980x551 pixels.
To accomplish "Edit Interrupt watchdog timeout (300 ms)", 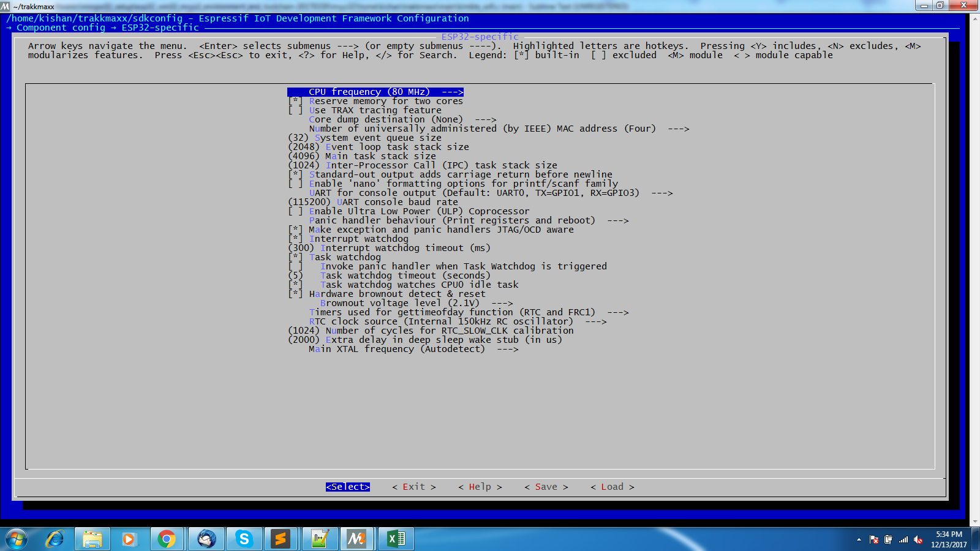I will 389,248.
